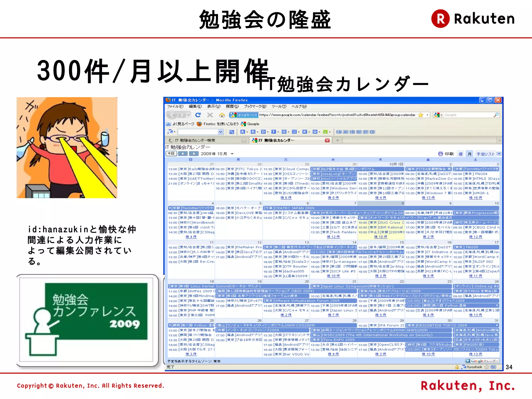Open the ツール(T) menu
Screen dimensions: 532x399
coord(279,107)
